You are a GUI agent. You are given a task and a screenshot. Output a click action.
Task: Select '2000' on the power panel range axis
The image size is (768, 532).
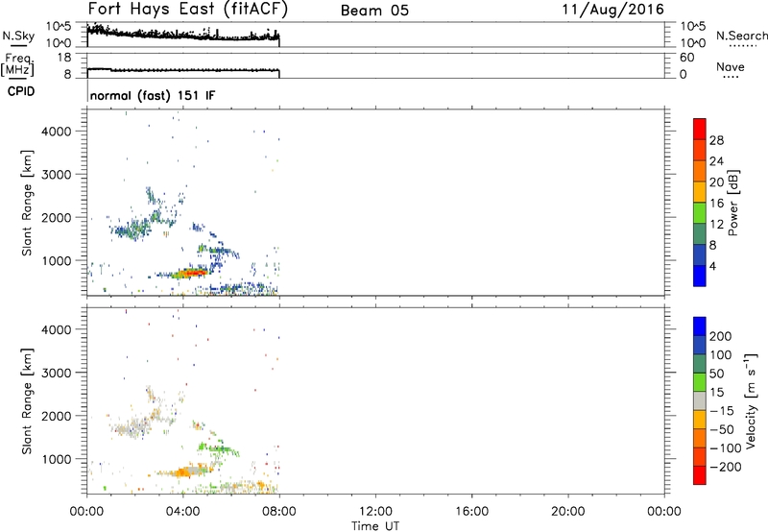click(57, 217)
